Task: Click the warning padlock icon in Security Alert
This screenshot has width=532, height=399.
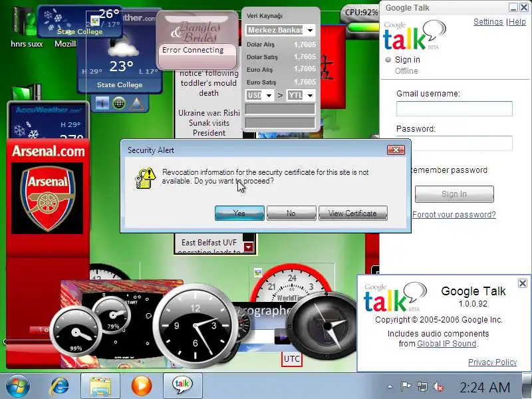Action: 145,178
